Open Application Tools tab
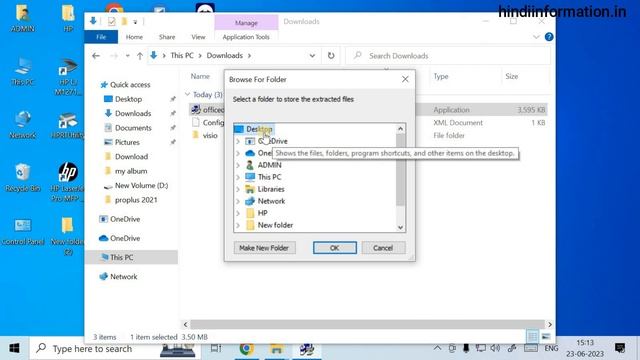The height and width of the screenshot is (360, 640). point(246,37)
